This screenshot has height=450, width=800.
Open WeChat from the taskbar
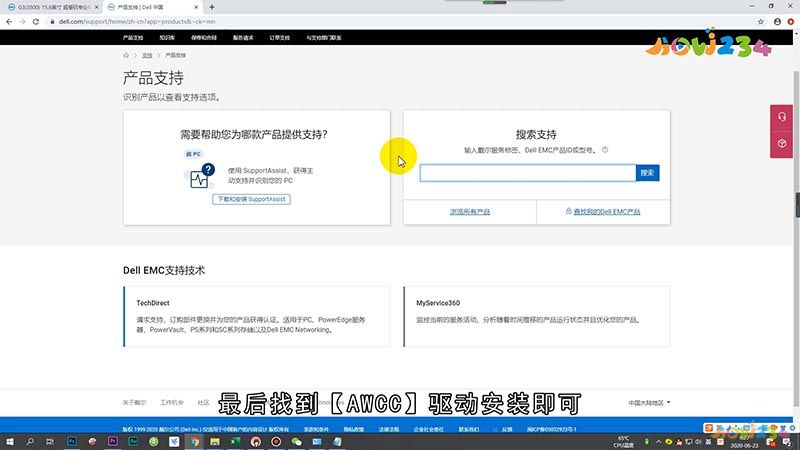[296, 442]
